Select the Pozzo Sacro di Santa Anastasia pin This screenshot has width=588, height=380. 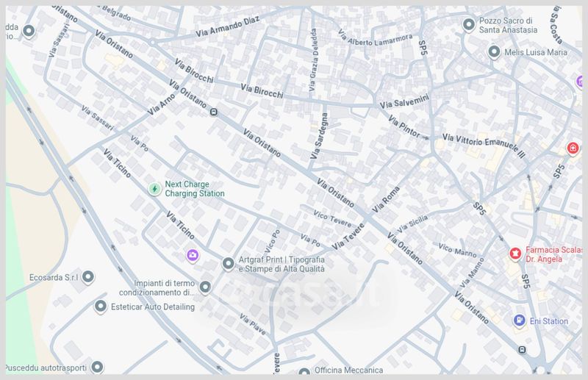tap(469, 25)
